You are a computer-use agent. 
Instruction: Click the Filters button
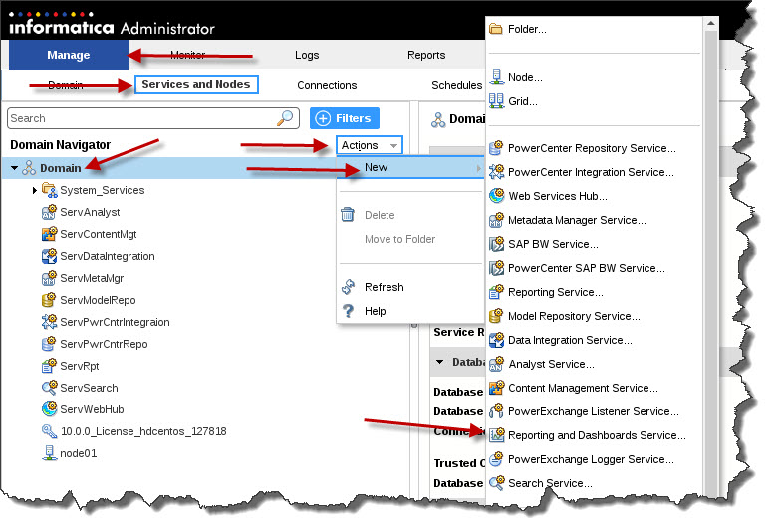345,118
